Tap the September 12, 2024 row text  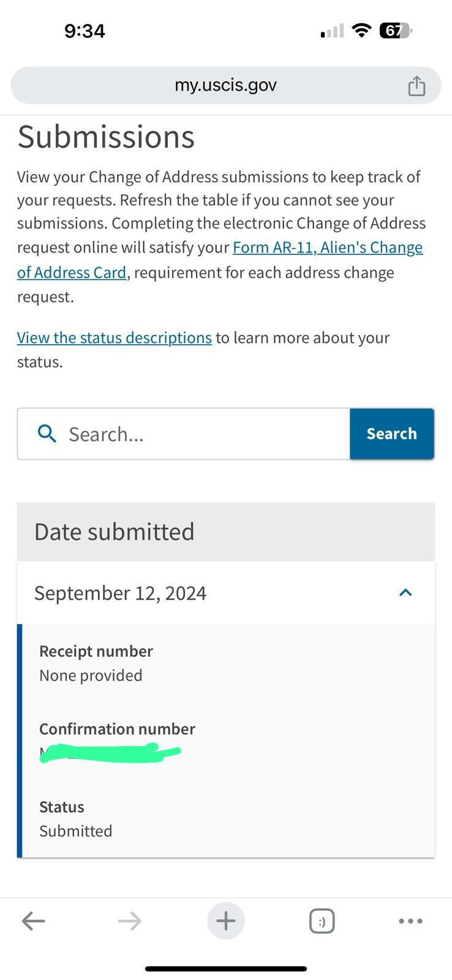(x=121, y=593)
